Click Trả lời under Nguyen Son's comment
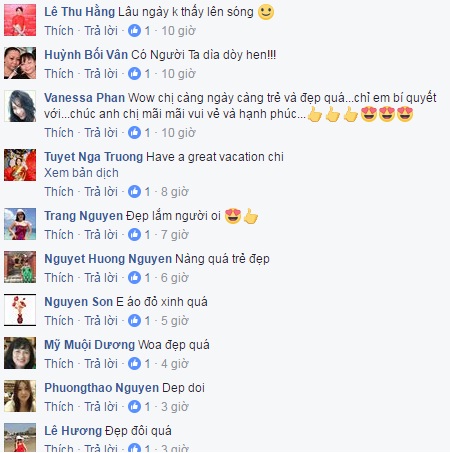Screen dimensions: 450x453 click(x=101, y=321)
